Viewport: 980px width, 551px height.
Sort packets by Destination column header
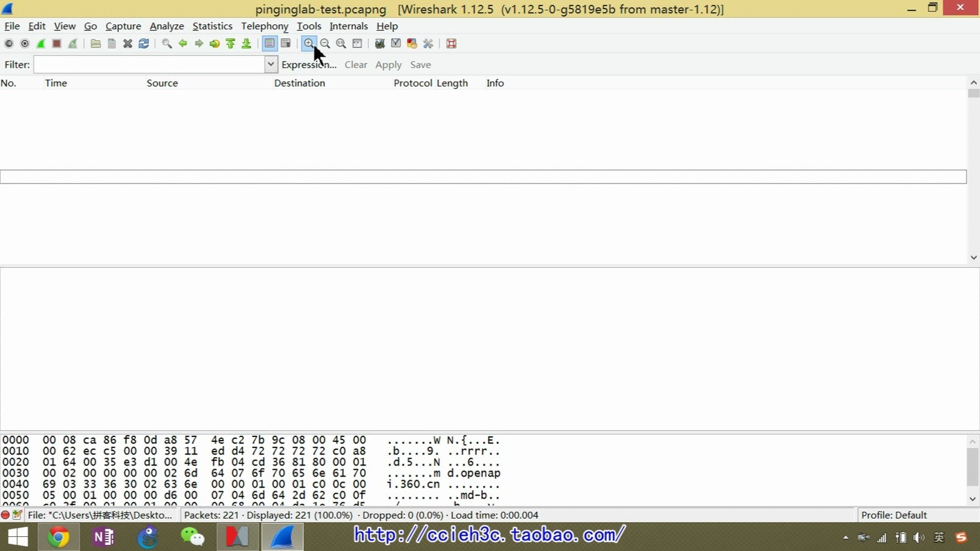click(x=299, y=83)
